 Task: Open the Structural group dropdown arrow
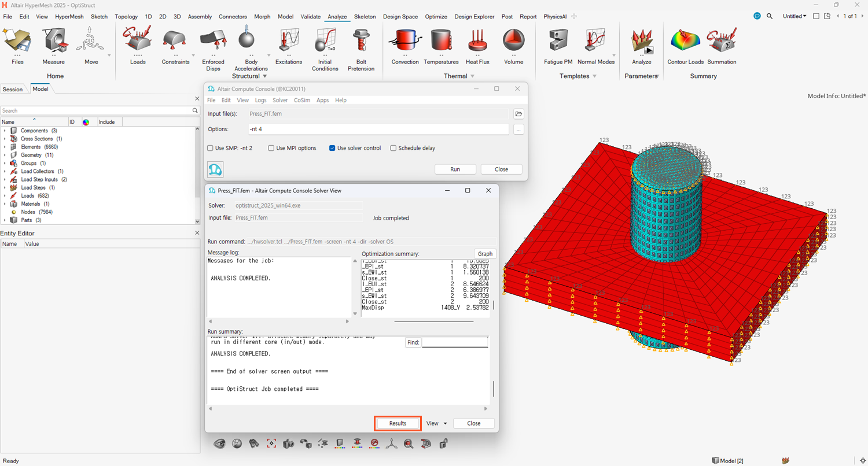265,76
